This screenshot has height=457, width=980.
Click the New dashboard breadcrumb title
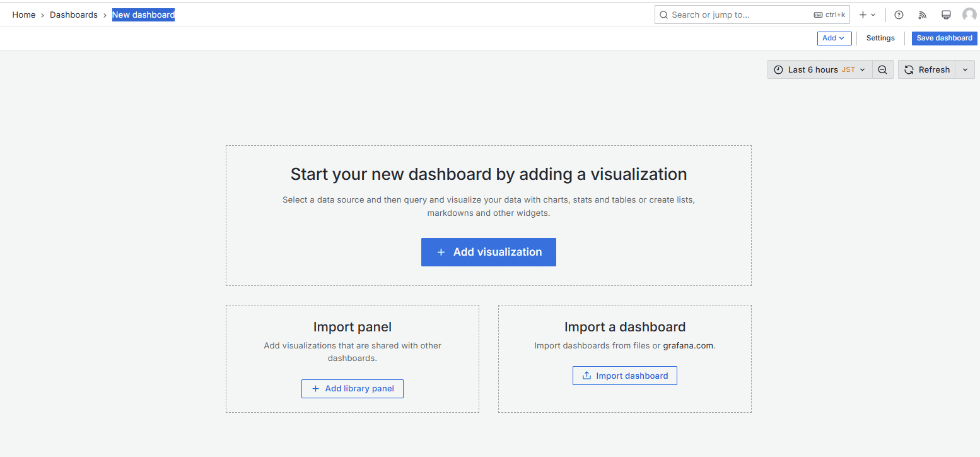click(143, 15)
